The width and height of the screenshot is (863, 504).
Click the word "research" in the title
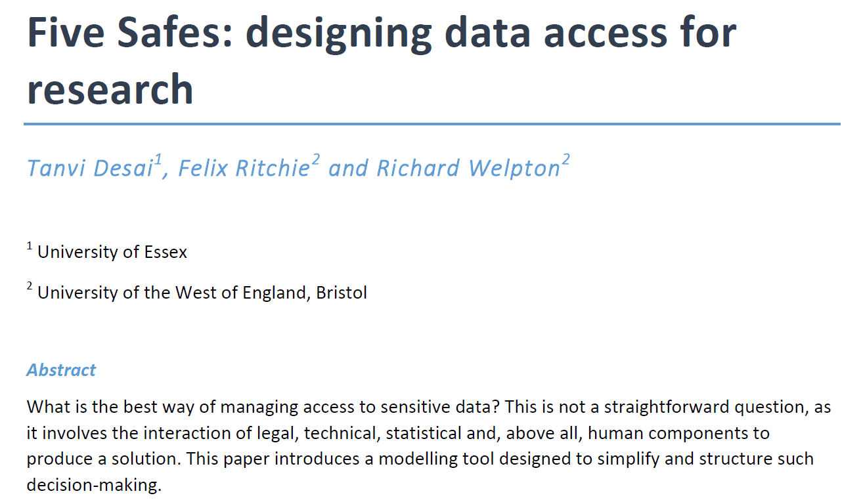click(110, 89)
